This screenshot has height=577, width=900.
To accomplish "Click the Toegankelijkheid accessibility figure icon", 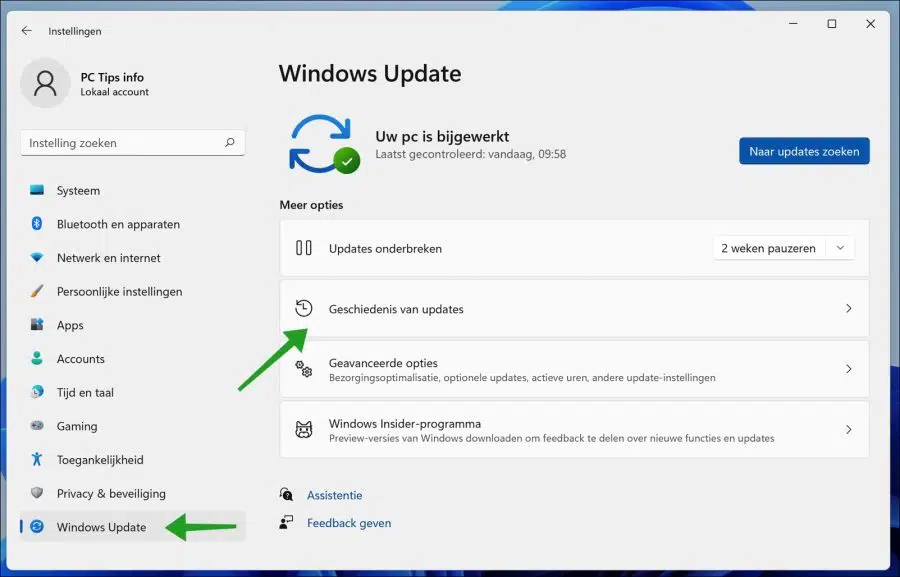I will 37,459.
